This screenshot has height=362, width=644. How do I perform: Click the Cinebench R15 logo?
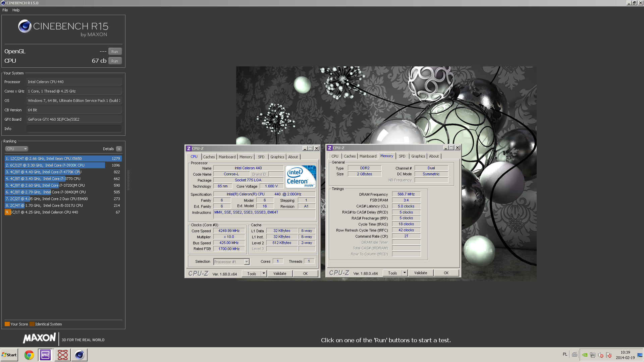pos(63,28)
